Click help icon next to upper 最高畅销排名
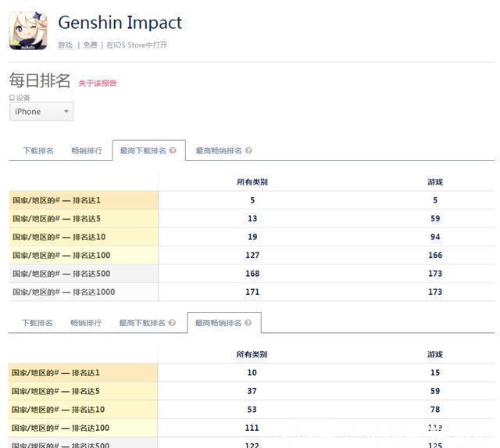The height and width of the screenshot is (448, 500). coord(248,150)
